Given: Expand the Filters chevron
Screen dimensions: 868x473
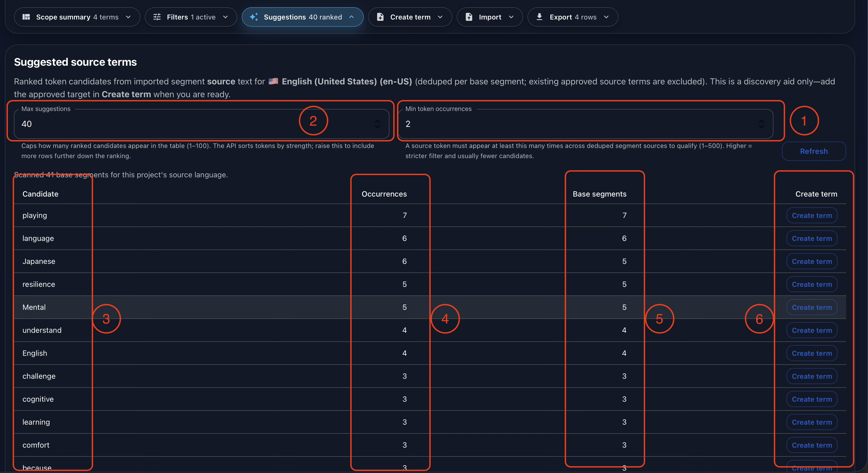Looking at the screenshot, I should point(225,17).
